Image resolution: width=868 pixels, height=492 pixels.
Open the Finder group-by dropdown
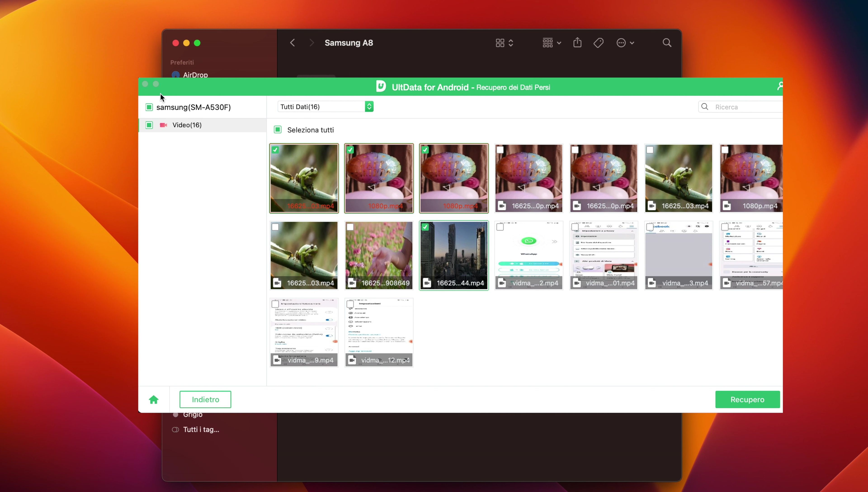(552, 43)
